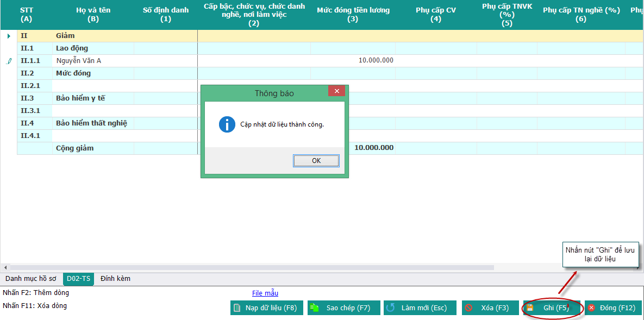Click the II.2.1 row number cell

tap(34, 86)
